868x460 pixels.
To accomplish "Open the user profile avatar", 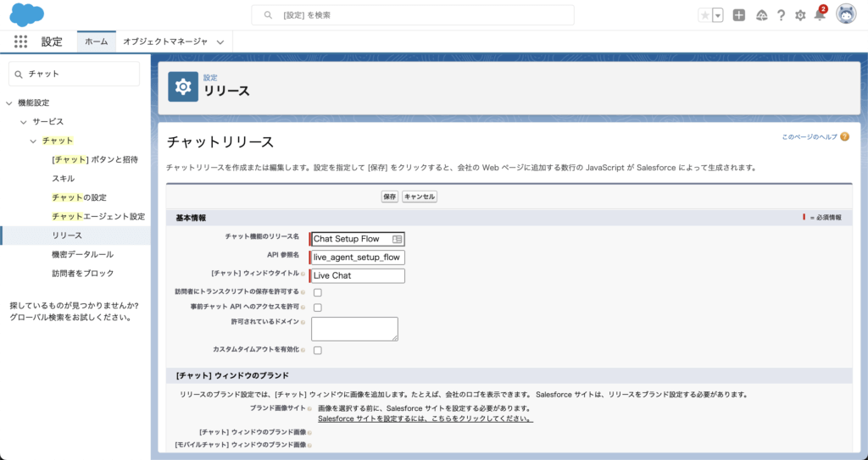I will coord(846,14).
